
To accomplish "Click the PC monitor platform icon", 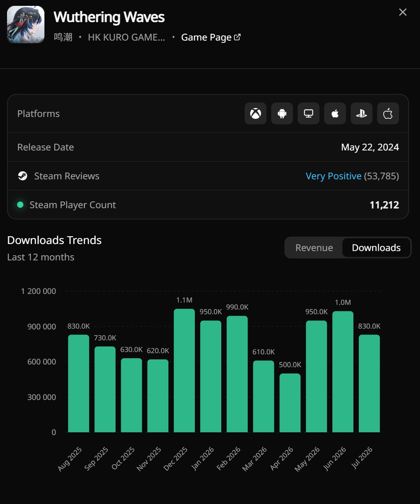I will (309, 113).
